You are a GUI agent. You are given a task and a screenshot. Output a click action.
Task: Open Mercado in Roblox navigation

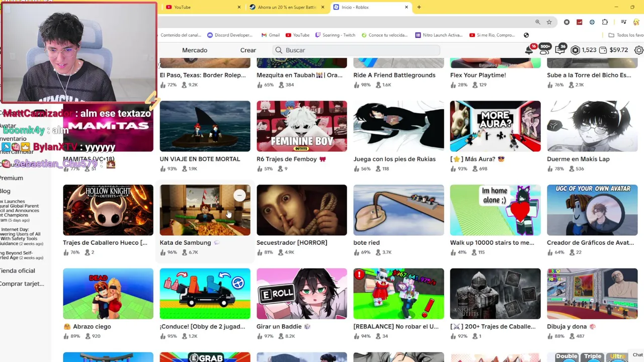195,50
